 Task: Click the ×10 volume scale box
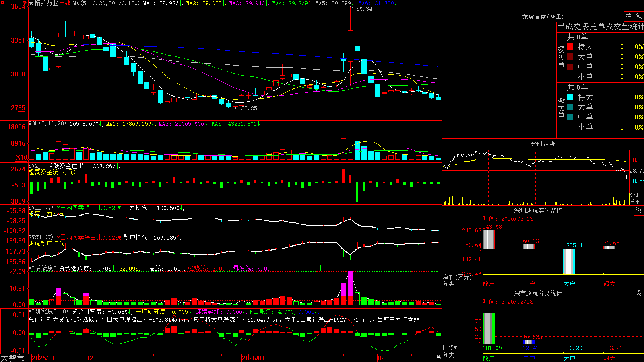[21, 157]
